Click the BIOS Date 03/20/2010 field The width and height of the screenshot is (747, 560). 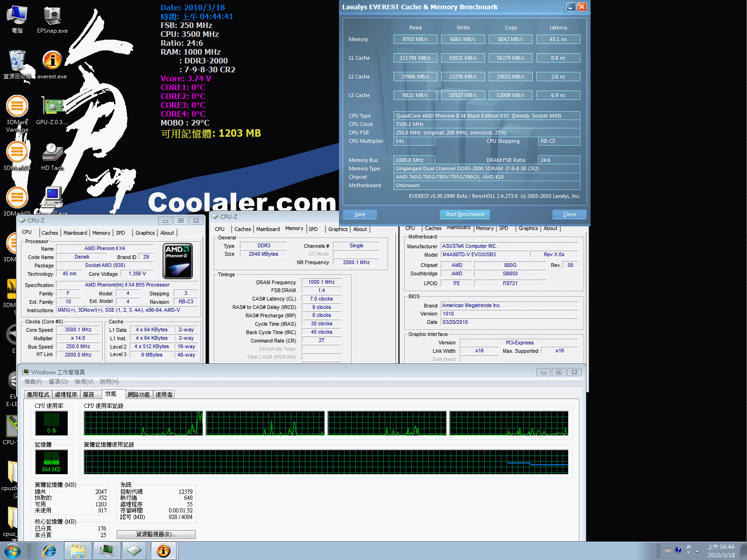tap(510, 322)
